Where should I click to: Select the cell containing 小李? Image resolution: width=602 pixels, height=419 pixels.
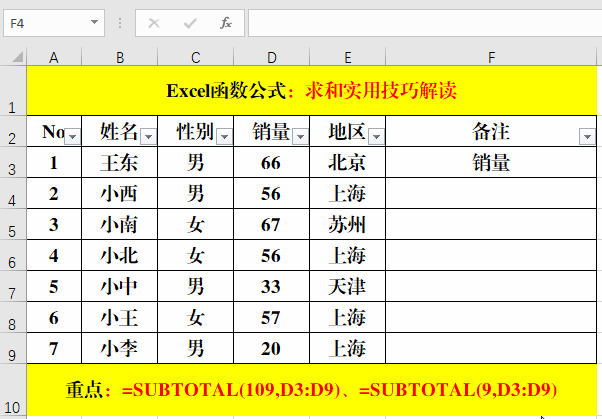pyautogui.click(x=119, y=348)
